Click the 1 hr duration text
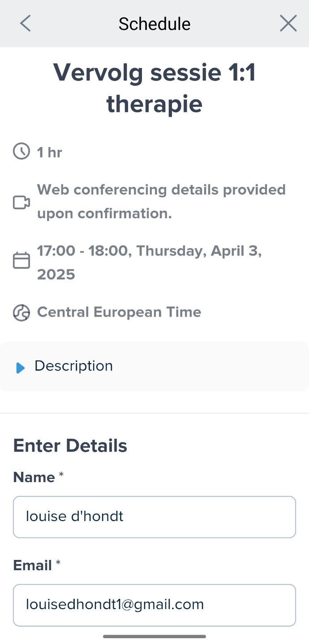 pyautogui.click(x=50, y=153)
